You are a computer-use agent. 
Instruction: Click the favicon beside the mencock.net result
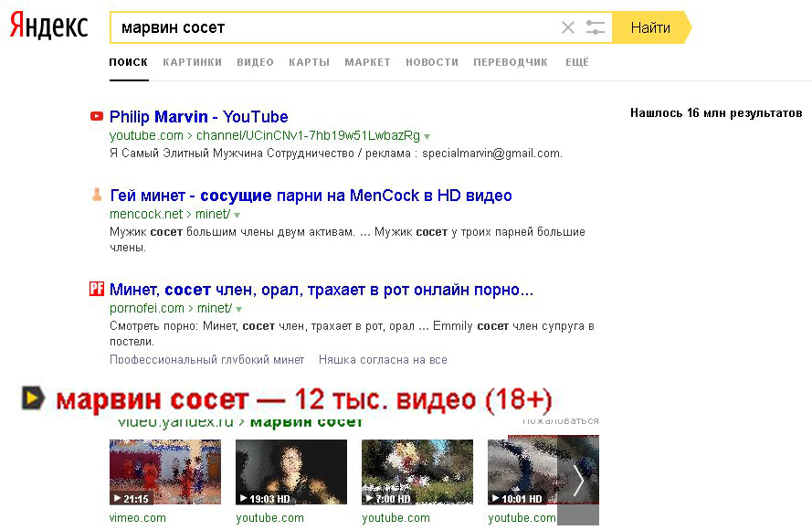tap(96, 195)
